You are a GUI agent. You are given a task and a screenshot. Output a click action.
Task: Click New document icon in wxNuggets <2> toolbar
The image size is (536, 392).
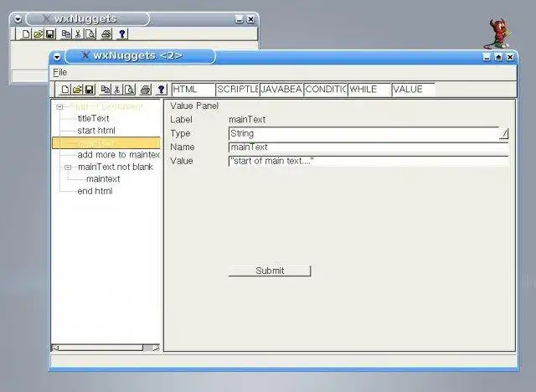click(64, 90)
